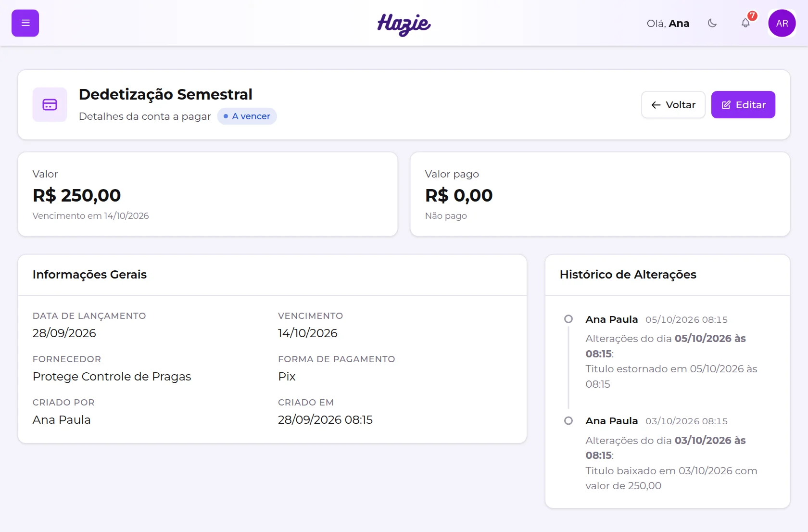Click the 'FORNECEDOR' label
Screen dimensions: 808x532
67,359
